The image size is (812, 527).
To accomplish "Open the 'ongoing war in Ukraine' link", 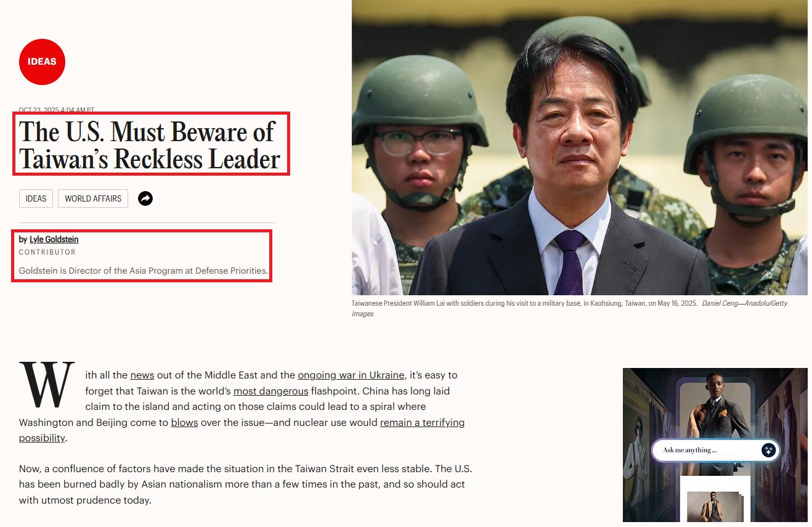I will tap(351, 375).
